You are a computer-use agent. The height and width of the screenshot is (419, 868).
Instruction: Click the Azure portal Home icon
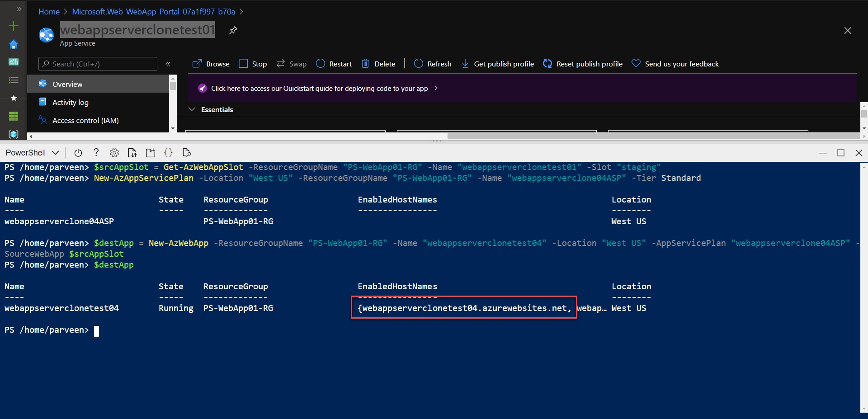tap(14, 44)
